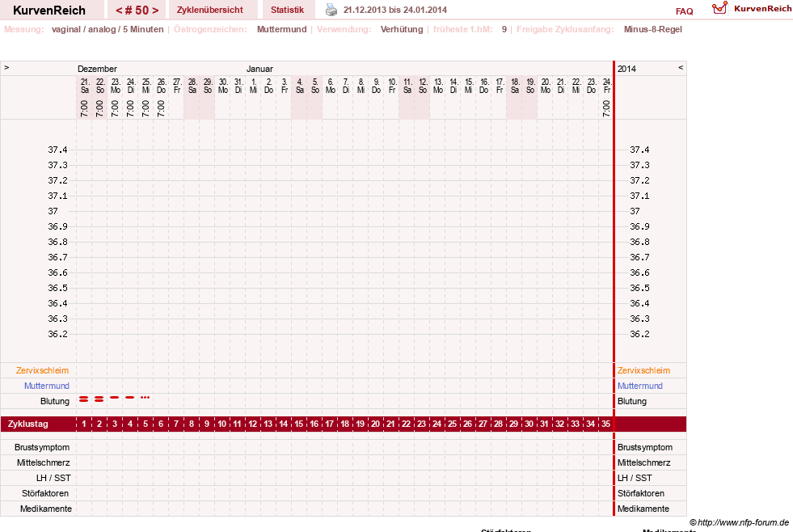Screen dimensions: 793x532
Task: Click the 'Minus-8-Regel' value
Action: click(x=653, y=29)
